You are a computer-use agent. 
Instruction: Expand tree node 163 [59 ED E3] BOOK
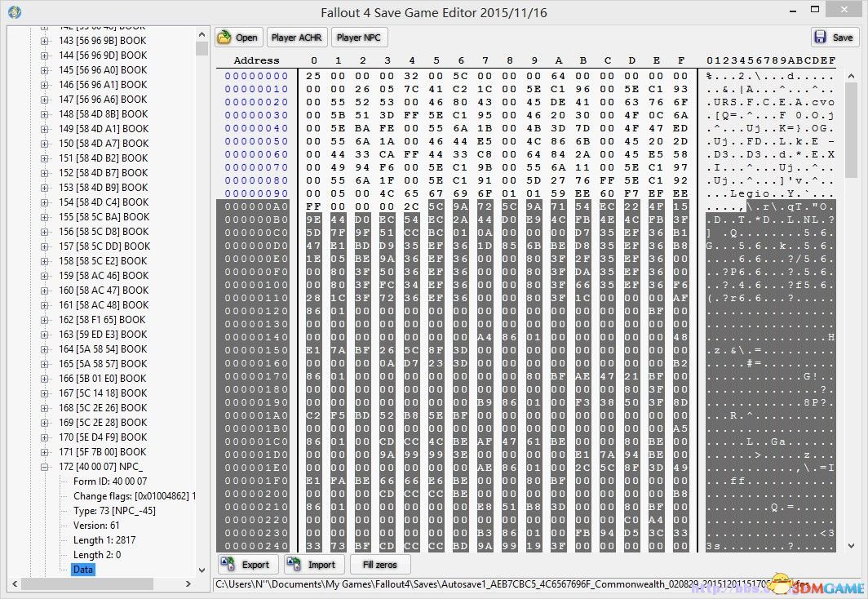tap(44, 335)
